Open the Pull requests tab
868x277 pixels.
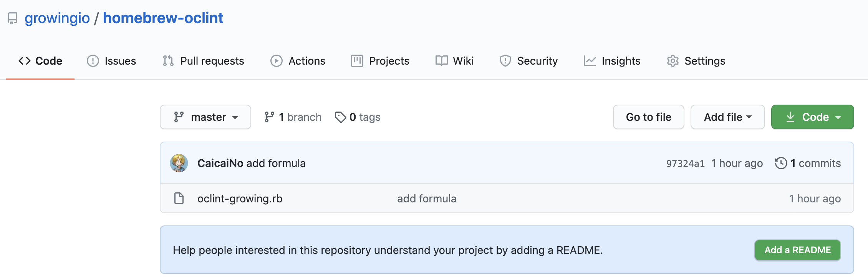tap(204, 61)
